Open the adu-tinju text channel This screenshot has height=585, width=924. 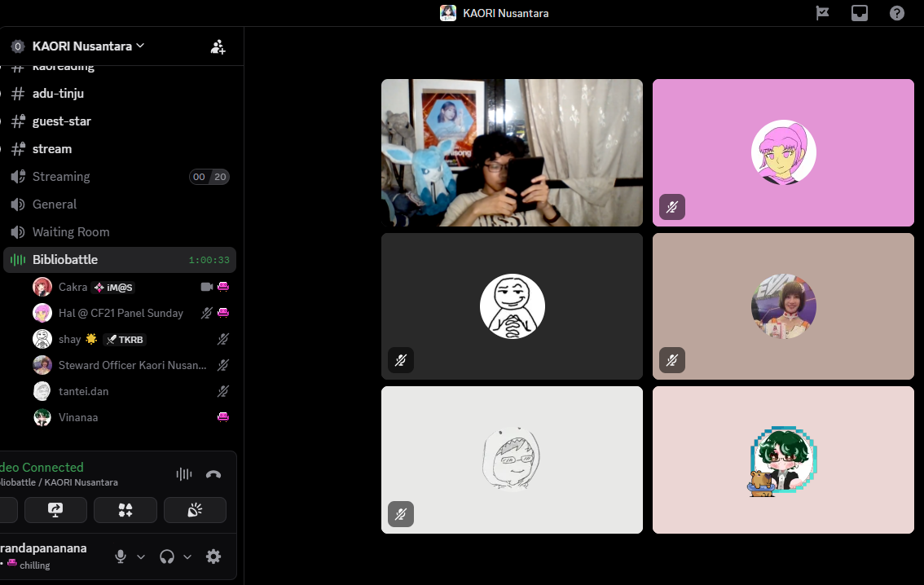[x=58, y=94]
